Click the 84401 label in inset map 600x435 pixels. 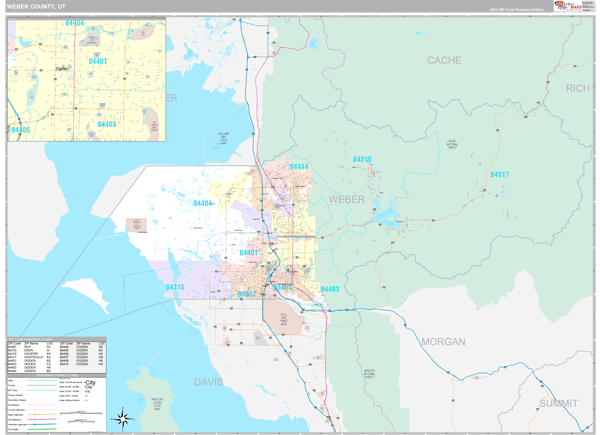click(x=97, y=61)
